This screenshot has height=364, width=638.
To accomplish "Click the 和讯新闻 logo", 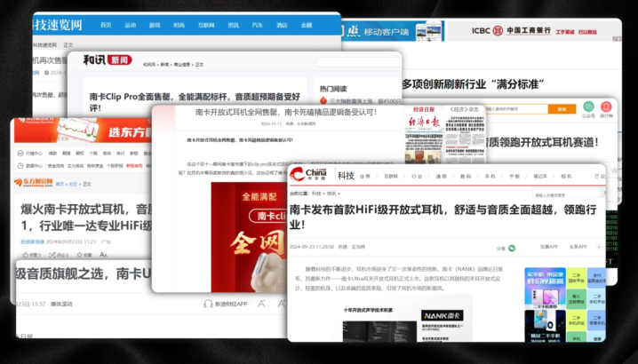I will coord(108,60).
